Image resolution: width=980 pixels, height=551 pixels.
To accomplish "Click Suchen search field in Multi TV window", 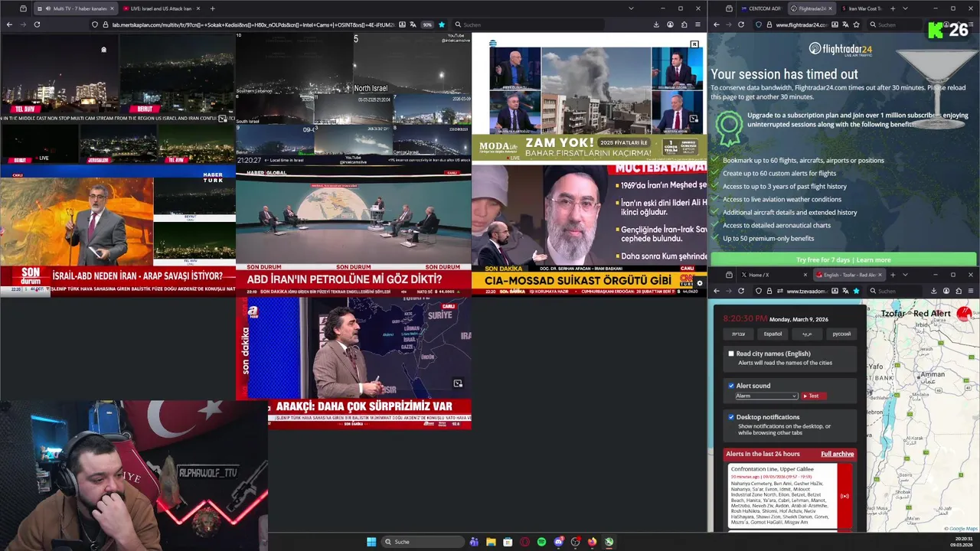I will tap(528, 24).
